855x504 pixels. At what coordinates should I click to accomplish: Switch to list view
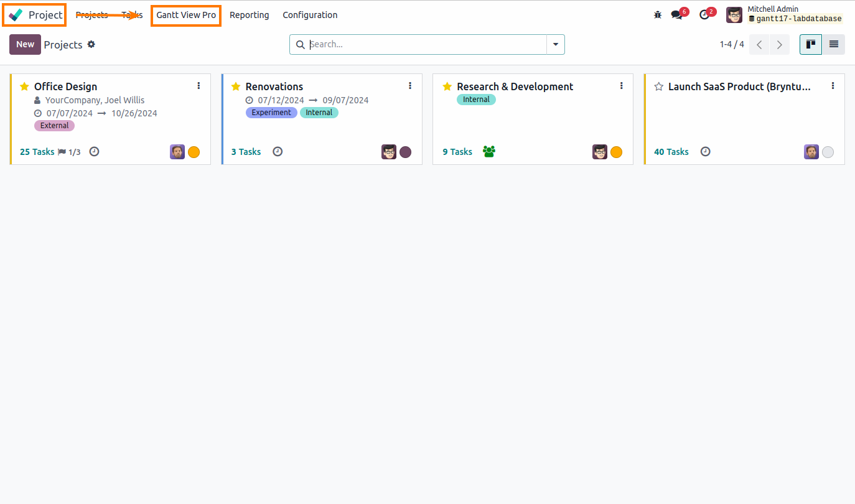click(834, 44)
